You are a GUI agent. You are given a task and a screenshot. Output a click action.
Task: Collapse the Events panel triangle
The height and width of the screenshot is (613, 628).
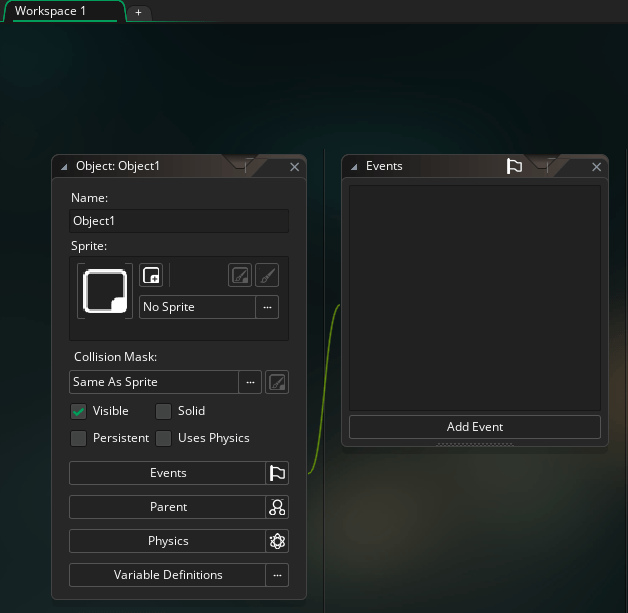[x=354, y=167]
